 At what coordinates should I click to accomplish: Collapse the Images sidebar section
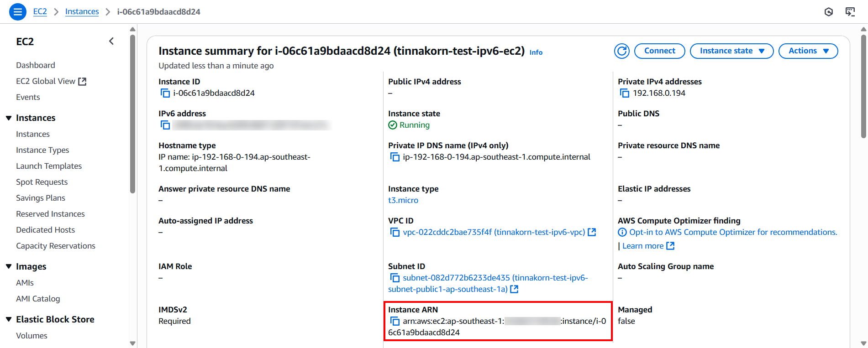pos(9,266)
